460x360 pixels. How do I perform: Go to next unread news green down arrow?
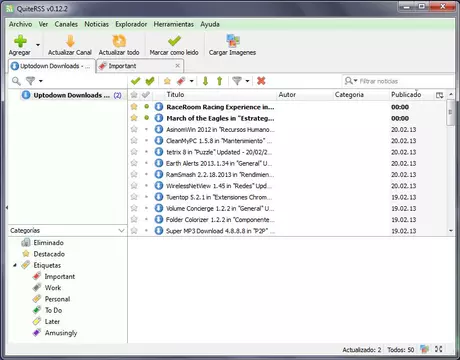pyautogui.click(x=205, y=81)
